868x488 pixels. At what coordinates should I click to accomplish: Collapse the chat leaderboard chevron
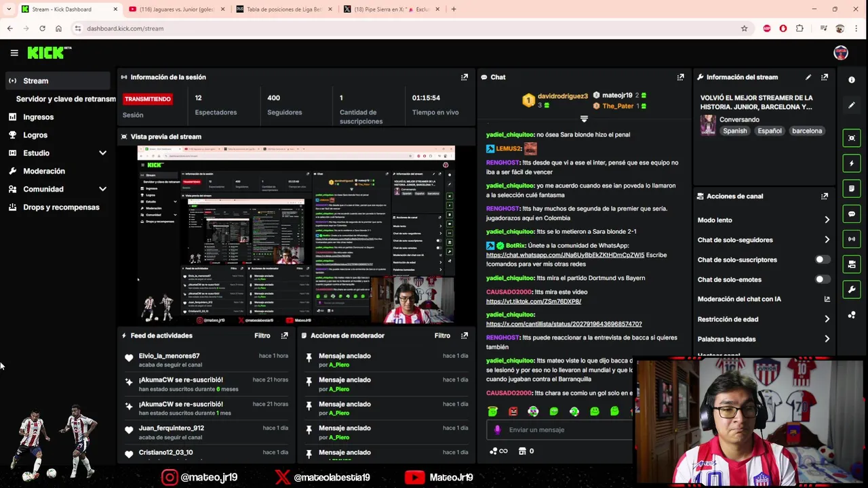pyautogui.click(x=584, y=119)
